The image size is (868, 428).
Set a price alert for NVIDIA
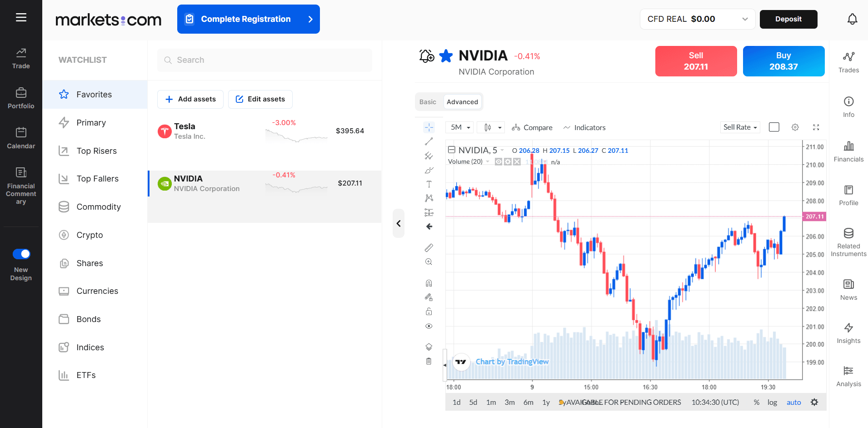pos(426,56)
